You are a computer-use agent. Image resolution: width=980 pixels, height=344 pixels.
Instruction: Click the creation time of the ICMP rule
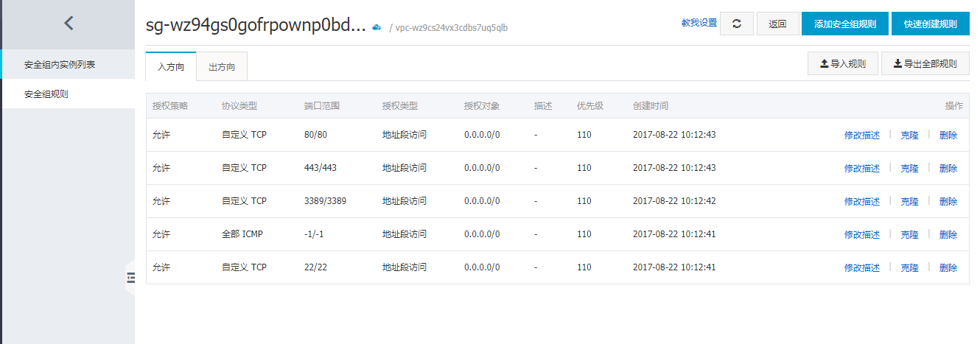[x=674, y=234]
